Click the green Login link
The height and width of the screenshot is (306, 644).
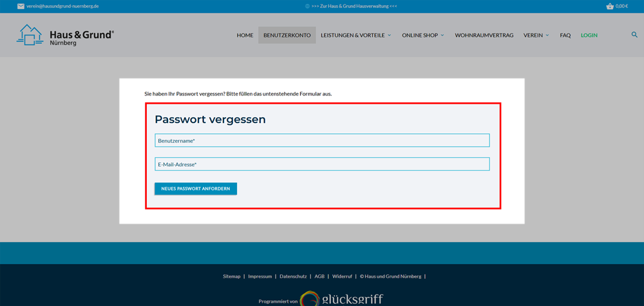pyautogui.click(x=589, y=35)
